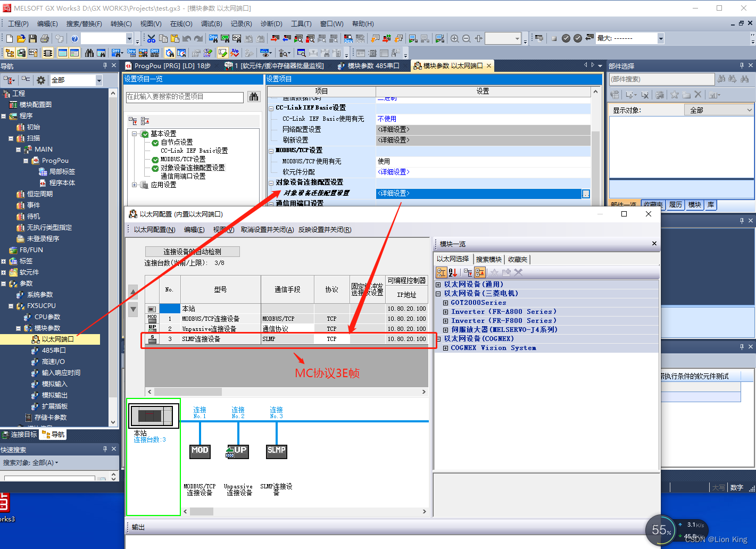Switch to the 收藏夹 tab in Module List
The height and width of the screenshot is (549, 756).
click(x=518, y=259)
